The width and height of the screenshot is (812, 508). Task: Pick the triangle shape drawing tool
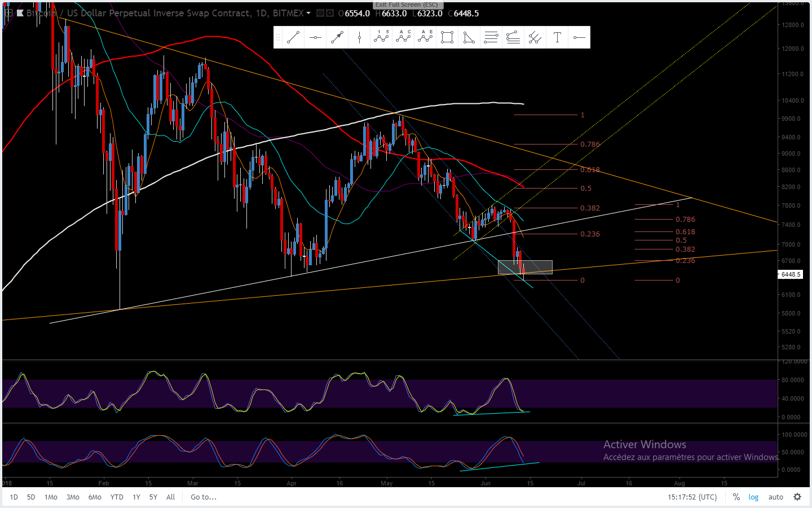point(469,38)
